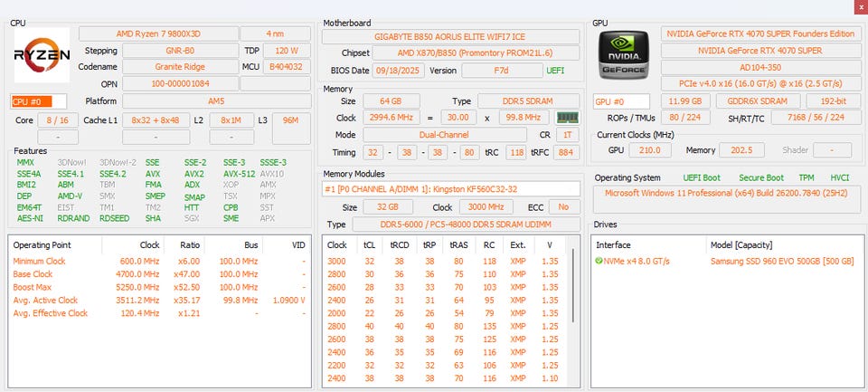The height and width of the screenshot is (392, 868).
Task: Click the 11.99 GB VRAM field
Action: pyautogui.click(x=685, y=101)
